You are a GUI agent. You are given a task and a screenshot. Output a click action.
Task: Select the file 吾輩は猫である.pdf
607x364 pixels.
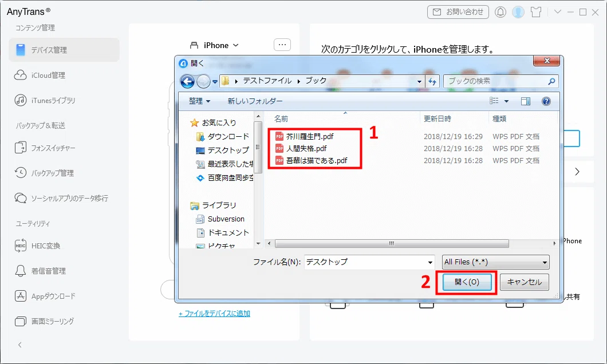[x=312, y=160]
